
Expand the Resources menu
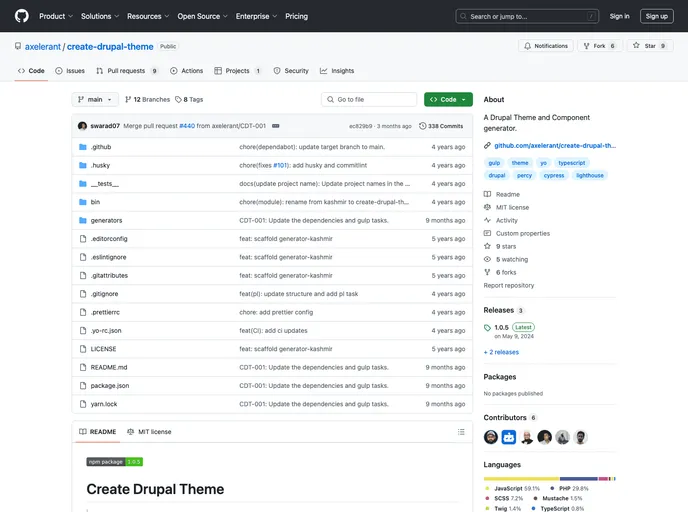click(x=148, y=16)
